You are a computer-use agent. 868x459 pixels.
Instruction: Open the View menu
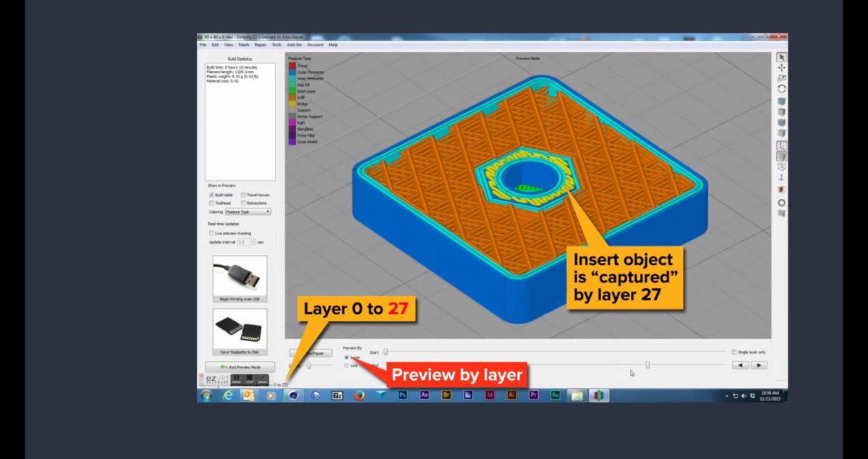pyautogui.click(x=229, y=45)
